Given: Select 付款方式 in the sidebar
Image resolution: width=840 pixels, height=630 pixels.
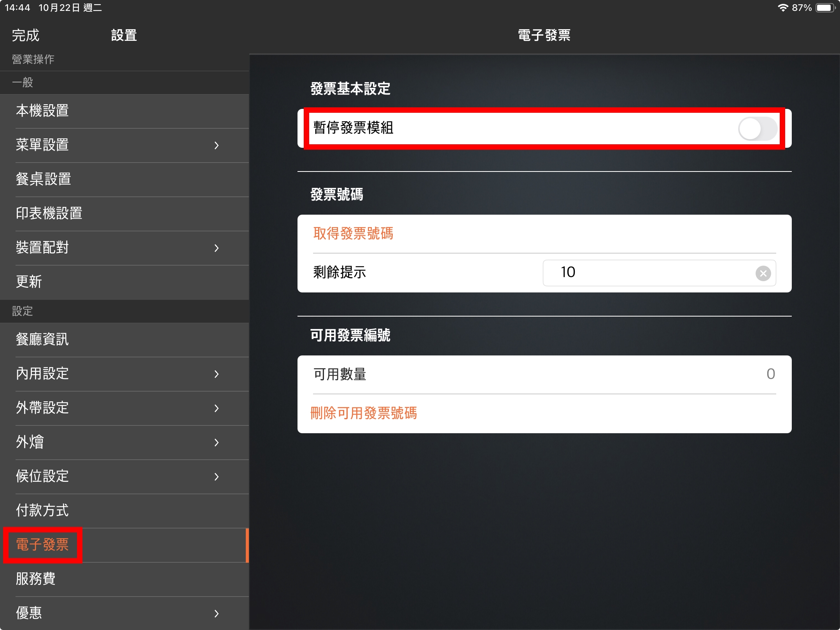Looking at the screenshot, I should (x=124, y=511).
